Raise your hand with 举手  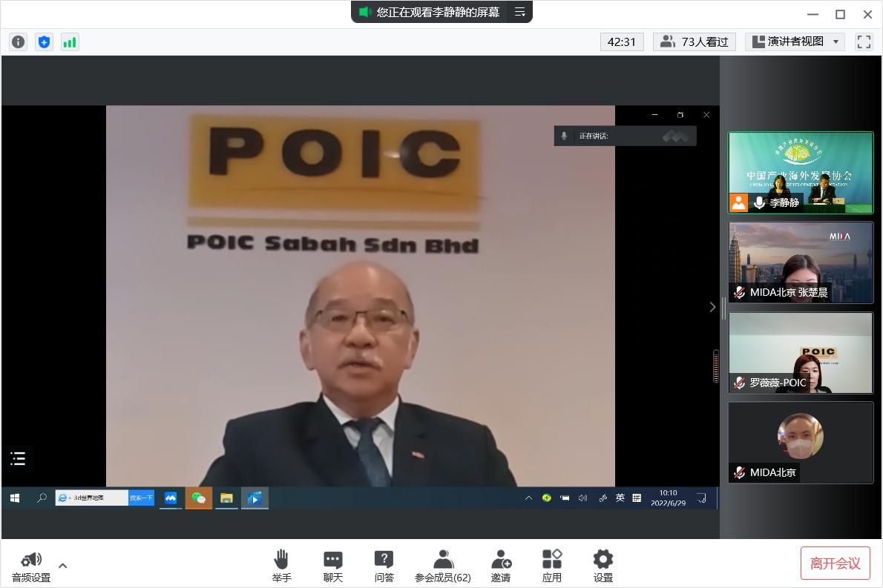[281, 566]
